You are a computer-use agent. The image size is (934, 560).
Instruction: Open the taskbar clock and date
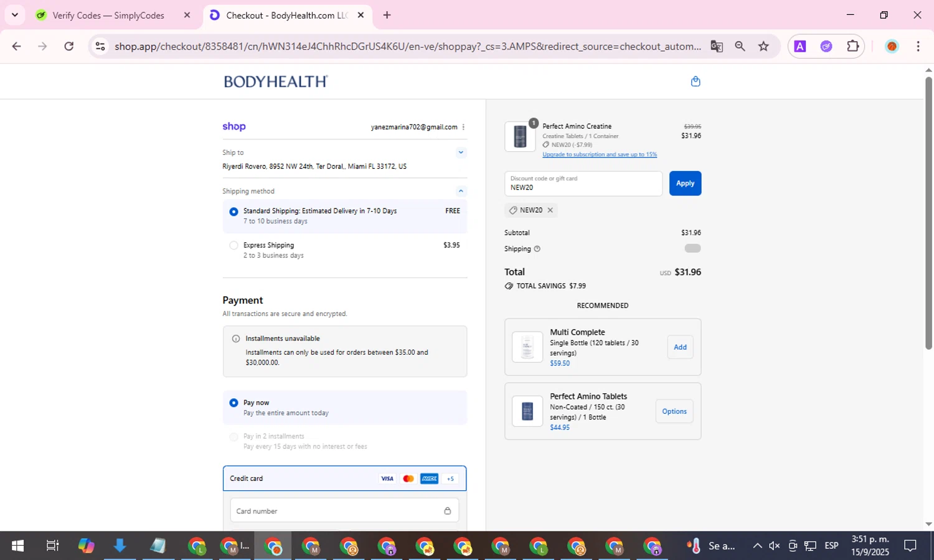(x=870, y=546)
